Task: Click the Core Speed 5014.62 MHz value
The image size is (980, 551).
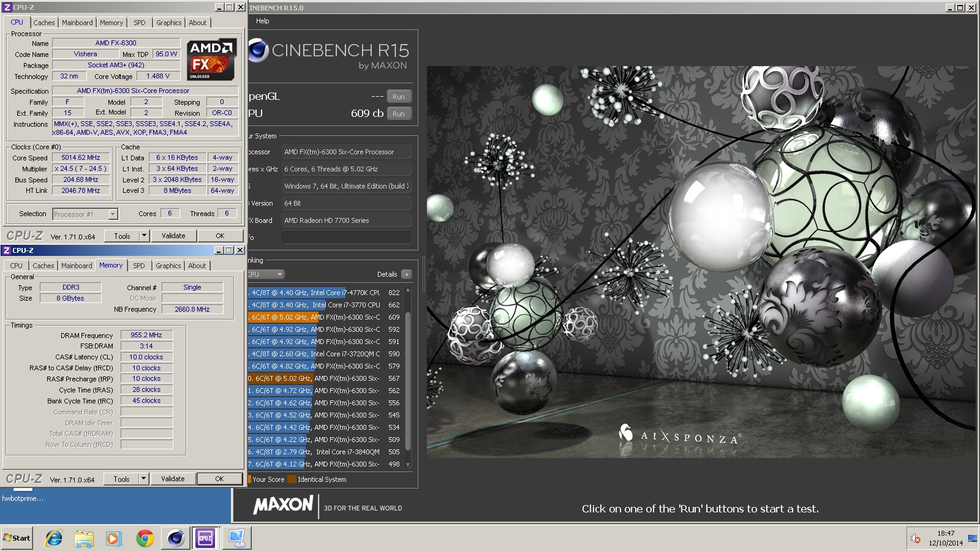Action: tap(81, 157)
